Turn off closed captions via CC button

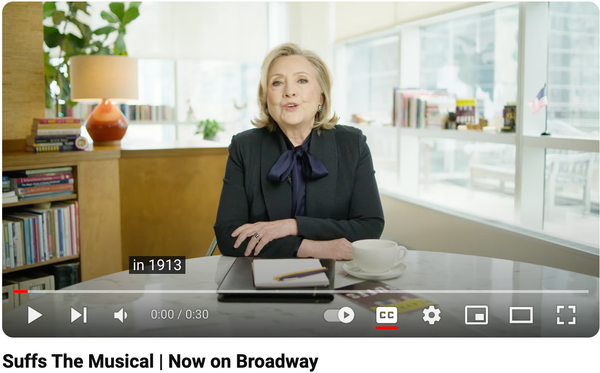pos(387,315)
